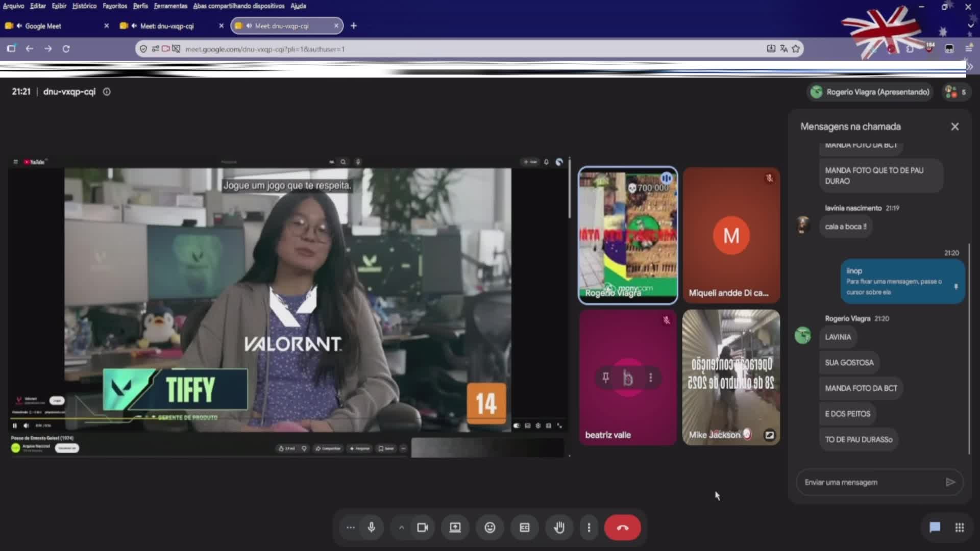Expand the tab list dropdown arrow
The image size is (980, 551).
pos(970,26)
